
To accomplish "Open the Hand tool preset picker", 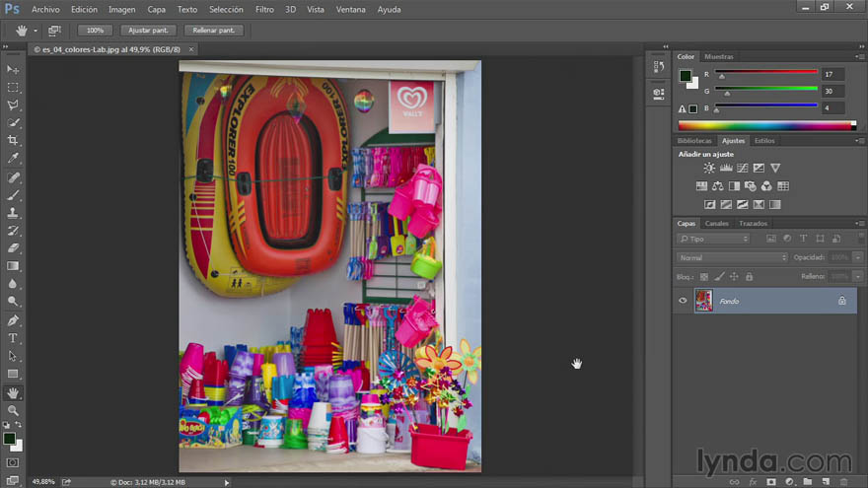I will (x=36, y=31).
